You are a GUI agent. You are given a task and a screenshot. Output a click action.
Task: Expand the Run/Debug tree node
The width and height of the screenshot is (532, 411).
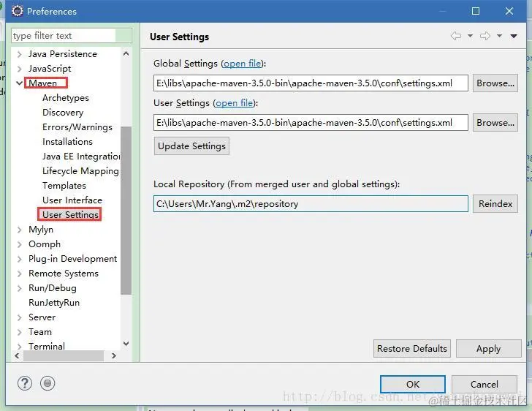pos(19,288)
